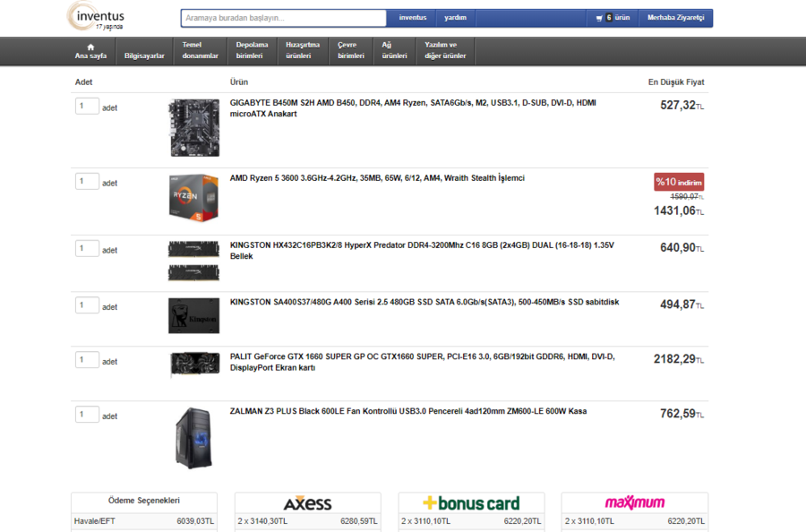Click the 762,59 TL price

click(x=682, y=414)
